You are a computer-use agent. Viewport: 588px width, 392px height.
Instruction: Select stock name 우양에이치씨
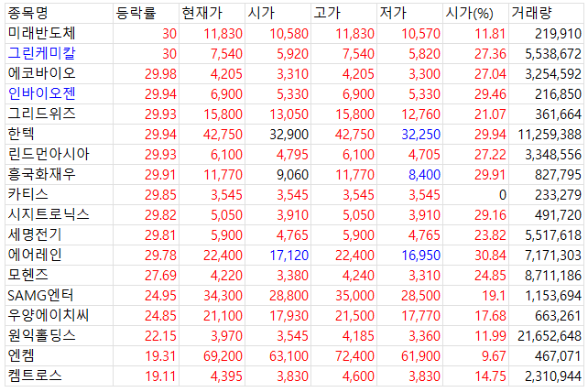pos(49,315)
